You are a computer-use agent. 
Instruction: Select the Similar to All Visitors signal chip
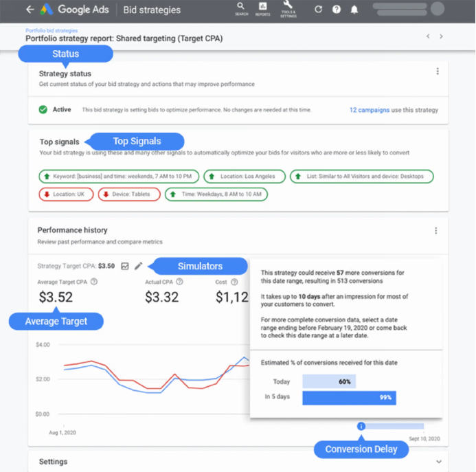(x=362, y=177)
